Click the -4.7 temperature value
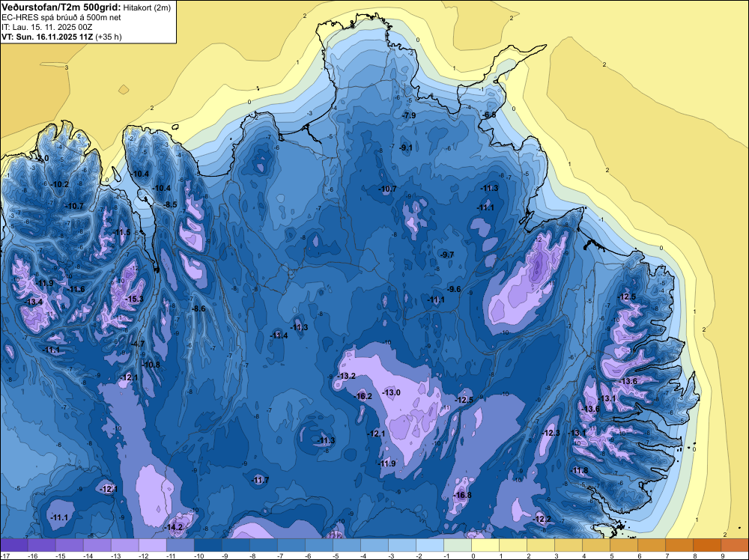 pyautogui.click(x=138, y=343)
